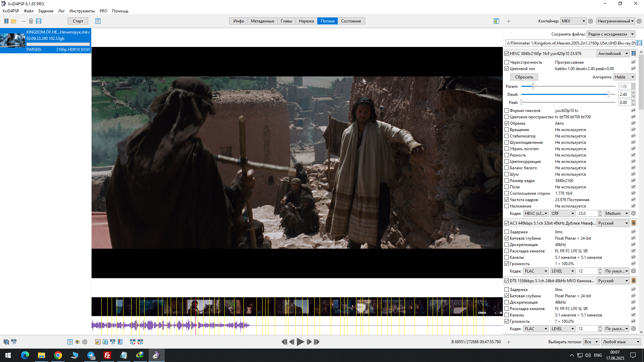Open the video Кодек HEVC dropdown

[x=536, y=214]
